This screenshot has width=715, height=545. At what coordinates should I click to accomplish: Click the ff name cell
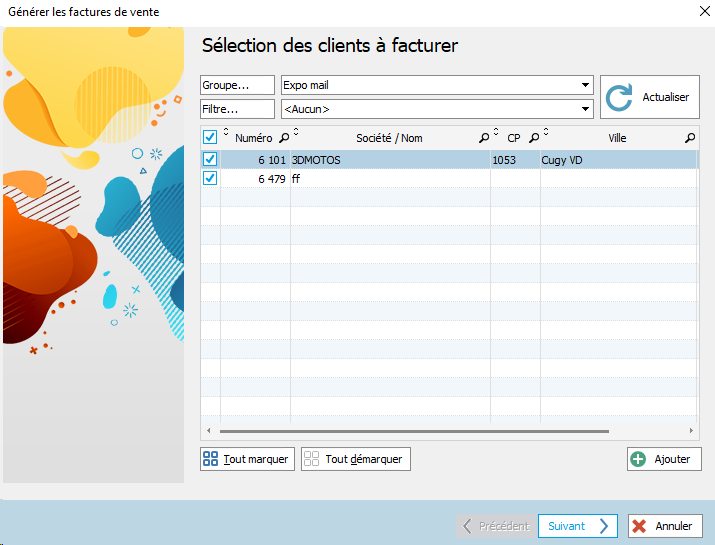click(390, 179)
